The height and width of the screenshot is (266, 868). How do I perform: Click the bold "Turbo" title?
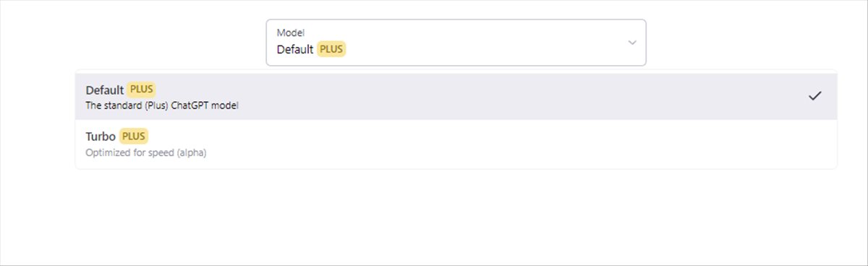pyautogui.click(x=101, y=136)
